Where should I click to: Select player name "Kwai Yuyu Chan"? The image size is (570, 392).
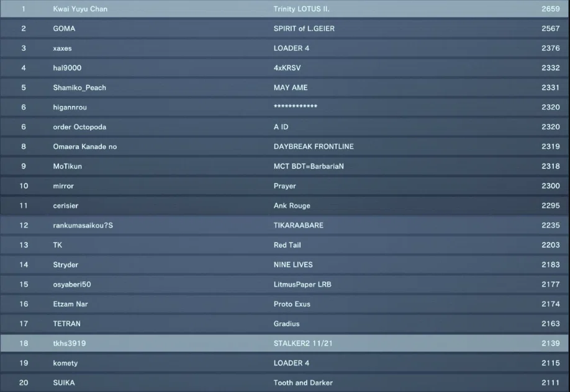click(80, 9)
